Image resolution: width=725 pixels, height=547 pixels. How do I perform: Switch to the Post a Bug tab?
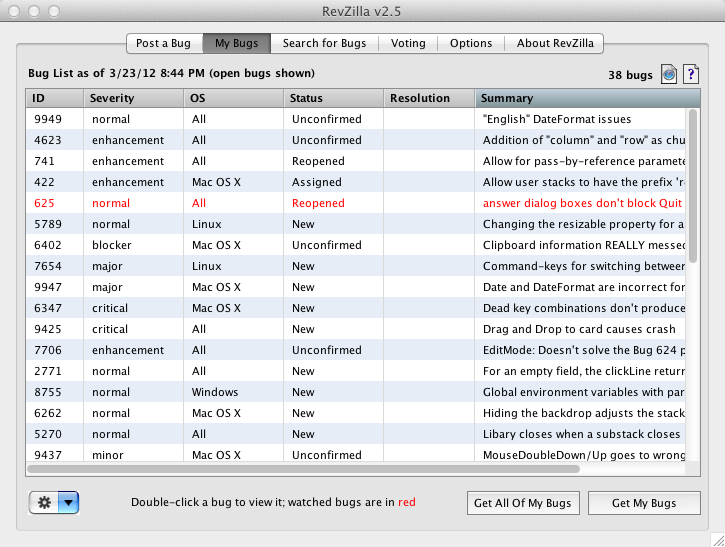[x=163, y=43]
